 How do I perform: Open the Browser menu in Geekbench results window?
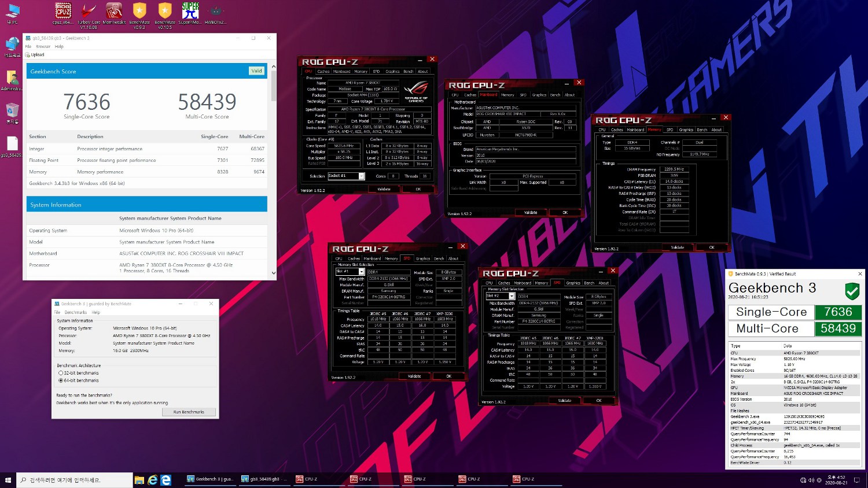(x=43, y=47)
